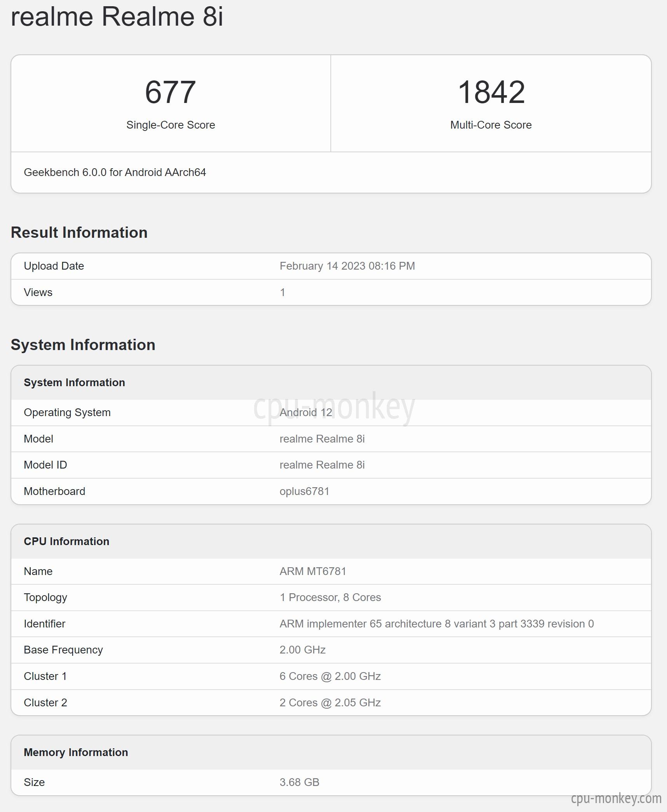Select the value '1 Processor, 8 Cores'
The width and height of the screenshot is (667, 812).
click(330, 597)
